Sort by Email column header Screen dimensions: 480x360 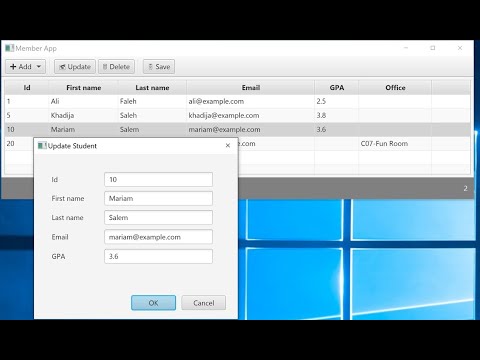click(250, 88)
